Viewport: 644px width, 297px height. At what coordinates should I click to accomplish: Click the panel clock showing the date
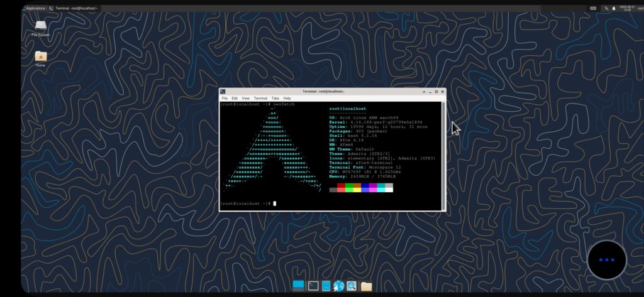click(x=626, y=8)
